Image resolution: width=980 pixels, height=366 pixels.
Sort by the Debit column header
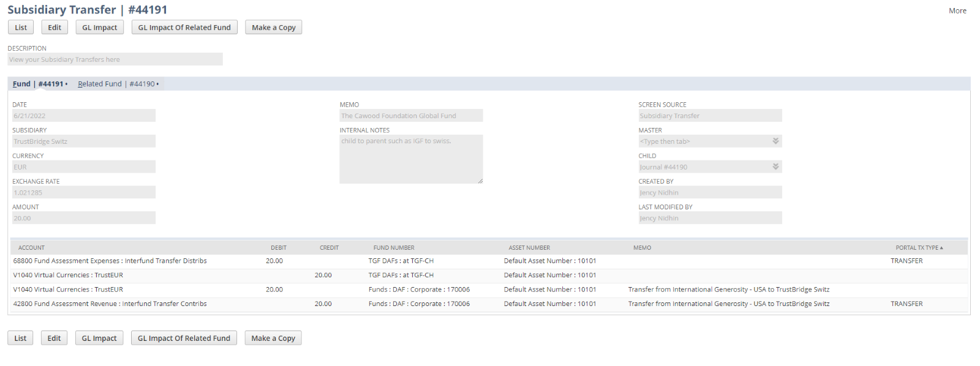coord(279,248)
